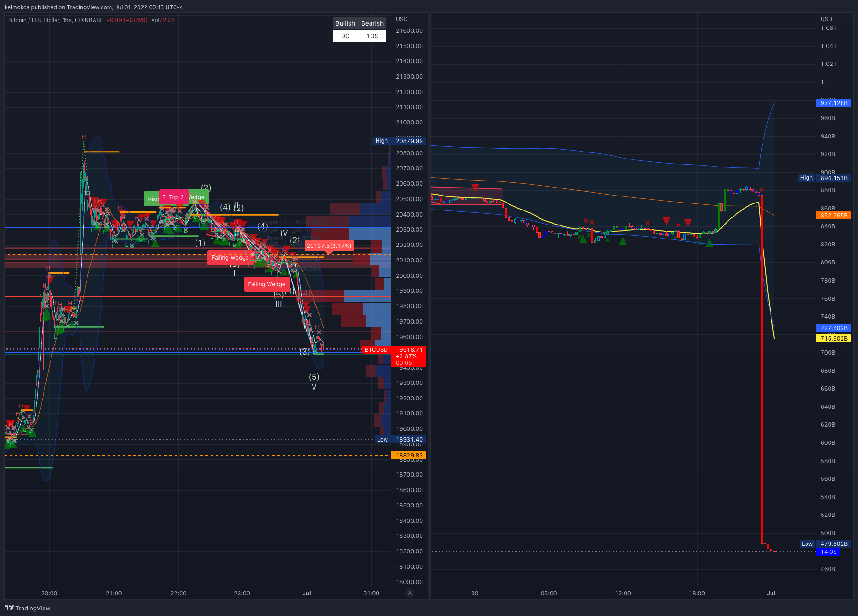Viewport: 858px width, 616px height.
Task: Click the bullish count value 90
Action: coord(345,36)
